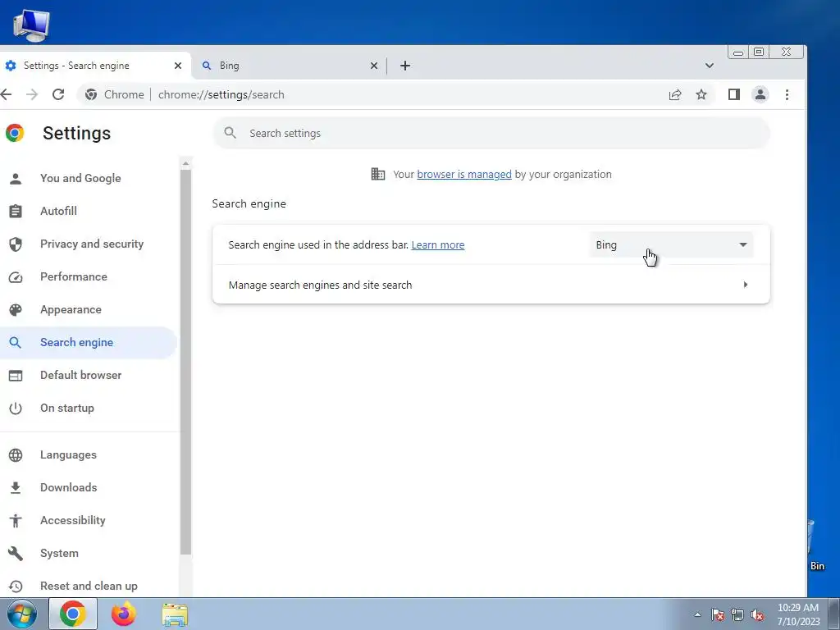
Task: Click the muted volume tray icon
Action: [x=757, y=615]
